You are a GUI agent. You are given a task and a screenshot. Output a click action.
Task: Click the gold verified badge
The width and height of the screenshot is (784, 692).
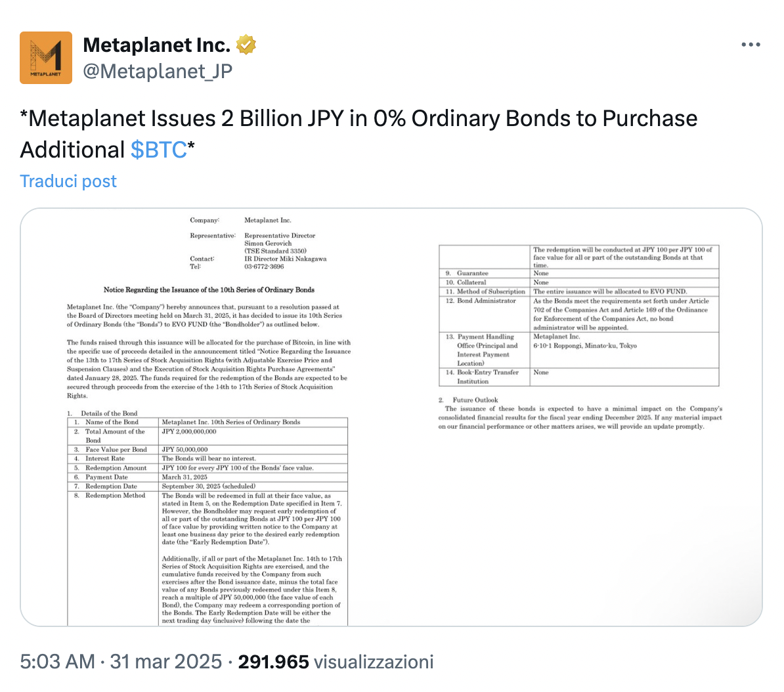(x=246, y=45)
